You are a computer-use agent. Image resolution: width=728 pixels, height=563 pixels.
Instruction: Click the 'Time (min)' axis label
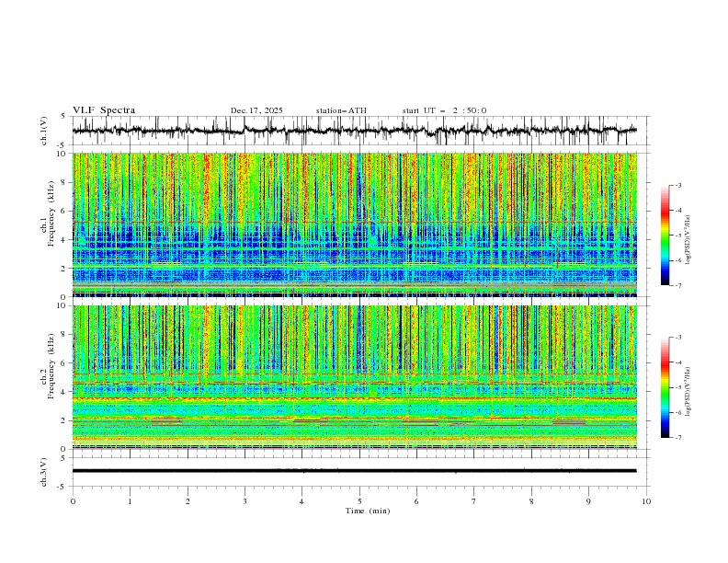click(x=368, y=511)
